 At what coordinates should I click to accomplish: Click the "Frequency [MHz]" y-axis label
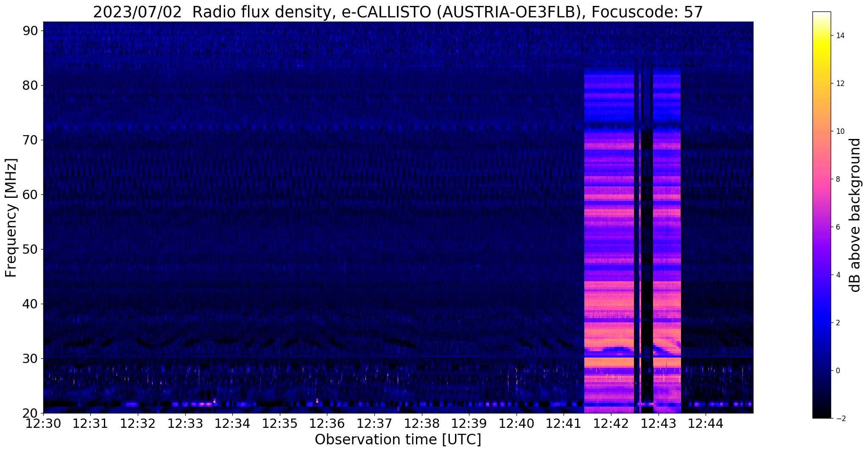pyautogui.click(x=11, y=218)
